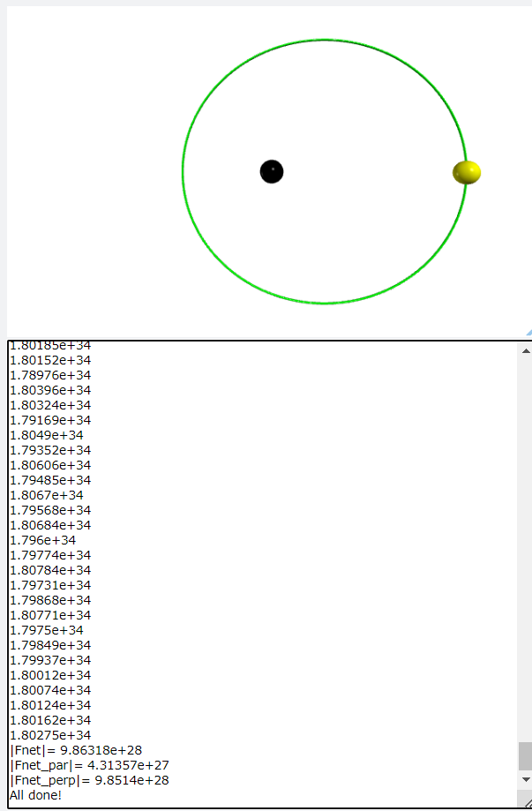The width and height of the screenshot is (532, 811).
Task: Click the '|Fnet_par|= 4.31357e+27' line
Action: 89,765
